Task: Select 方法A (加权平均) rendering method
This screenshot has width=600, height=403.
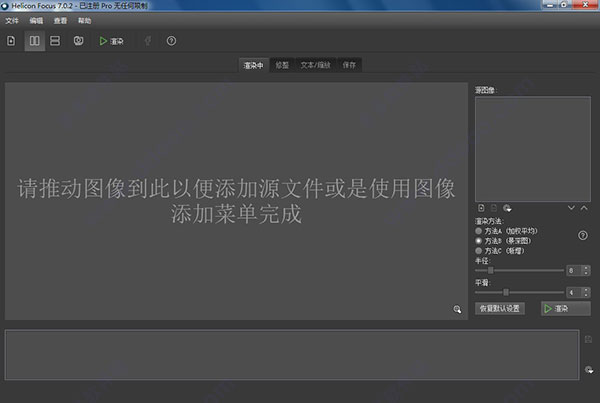Action: tap(479, 231)
